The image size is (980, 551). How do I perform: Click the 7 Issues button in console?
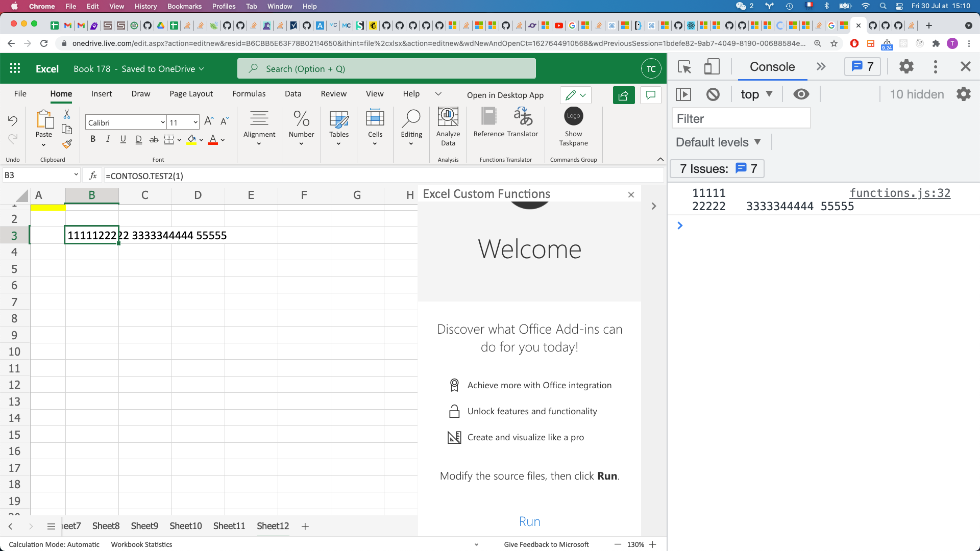pyautogui.click(x=717, y=169)
